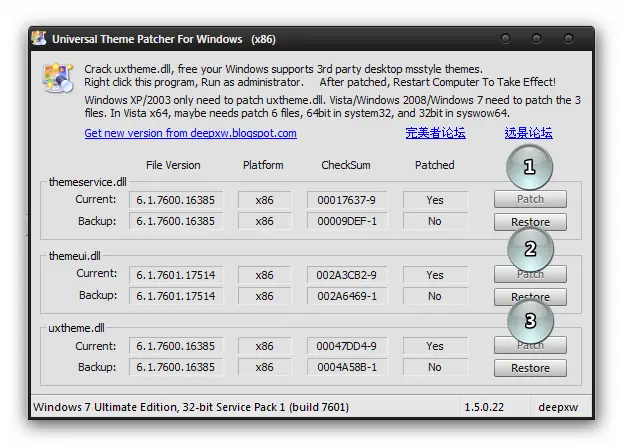Click themeui.dll backup platform x86 field
This screenshot has width=622, height=446.
pos(264,296)
